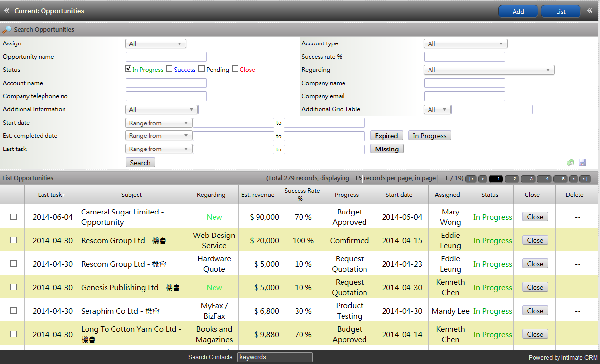This screenshot has width=600, height=364.
Task: Select the Genesis Publishing Ltd row checkbox
Action: point(14,287)
